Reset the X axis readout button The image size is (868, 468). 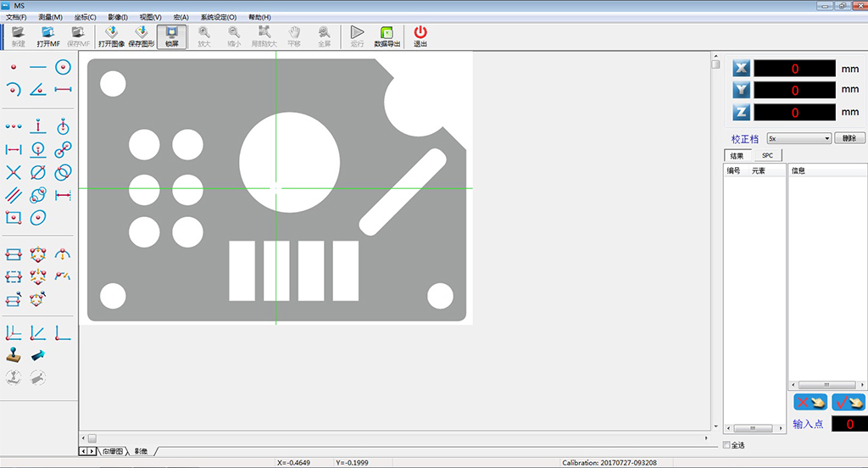tap(742, 69)
